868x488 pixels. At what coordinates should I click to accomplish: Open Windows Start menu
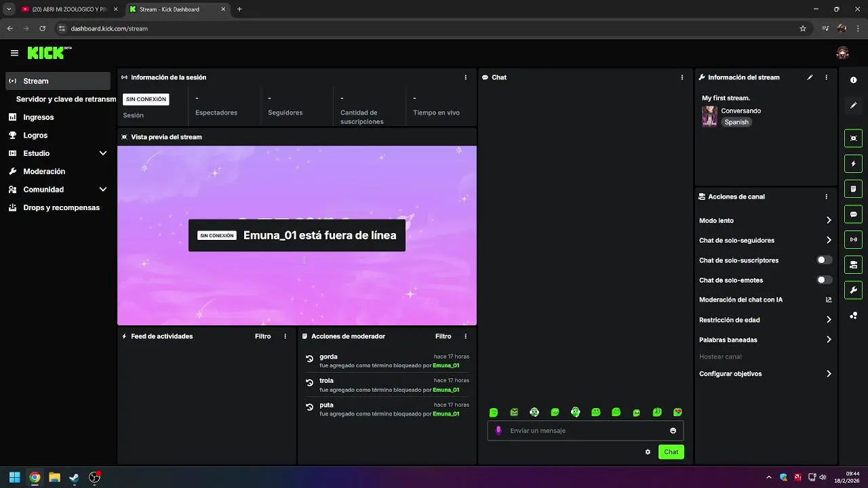(x=14, y=477)
